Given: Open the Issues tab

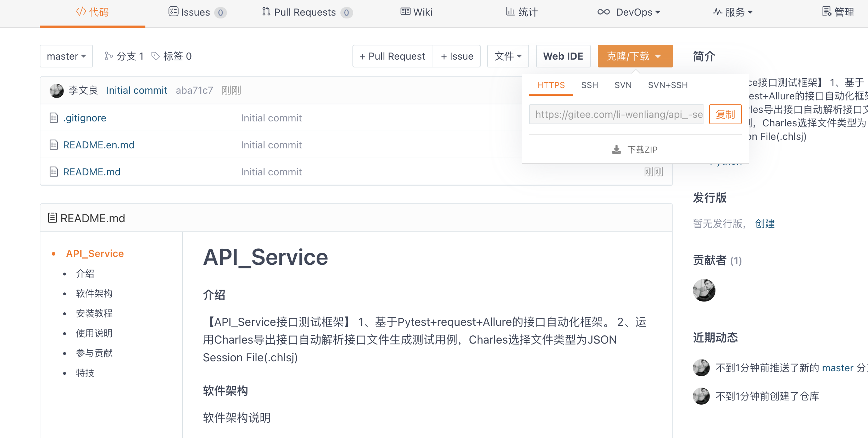Looking at the screenshot, I should [197, 12].
